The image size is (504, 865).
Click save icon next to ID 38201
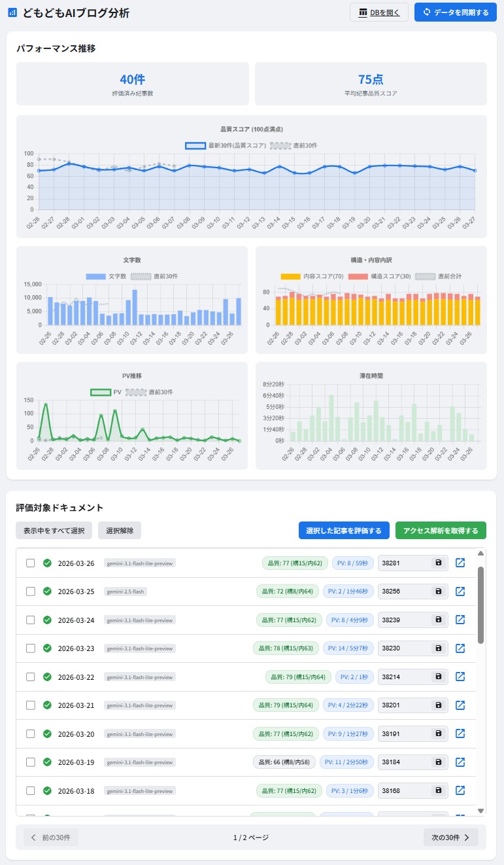tap(438, 705)
